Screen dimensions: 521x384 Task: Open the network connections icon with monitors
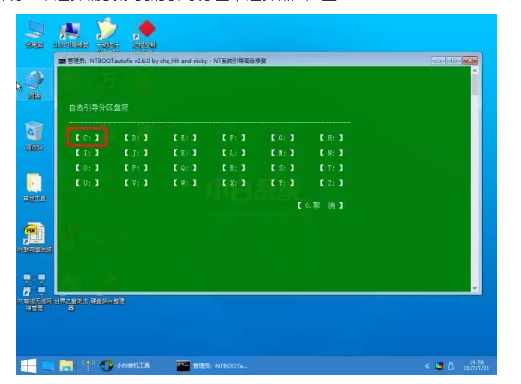point(34,292)
